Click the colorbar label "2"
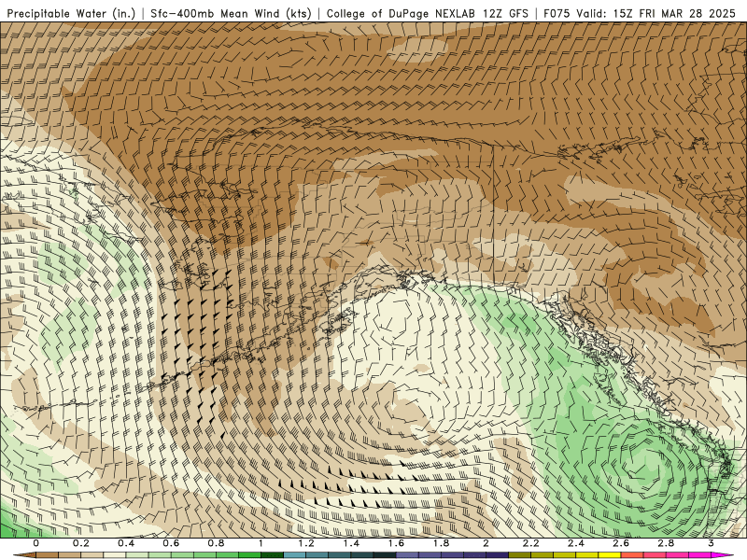 point(486,543)
